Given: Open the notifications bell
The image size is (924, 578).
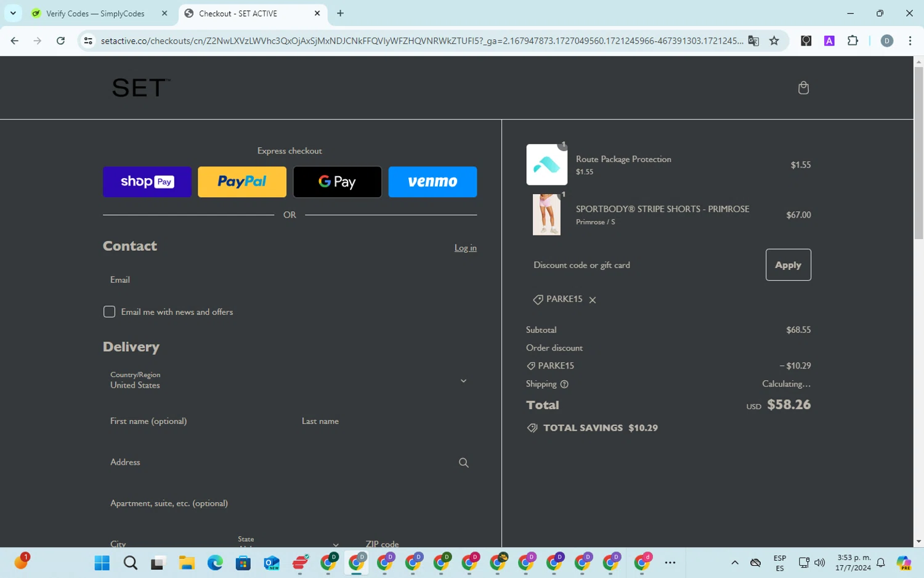Looking at the screenshot, I should coord(880,563).
